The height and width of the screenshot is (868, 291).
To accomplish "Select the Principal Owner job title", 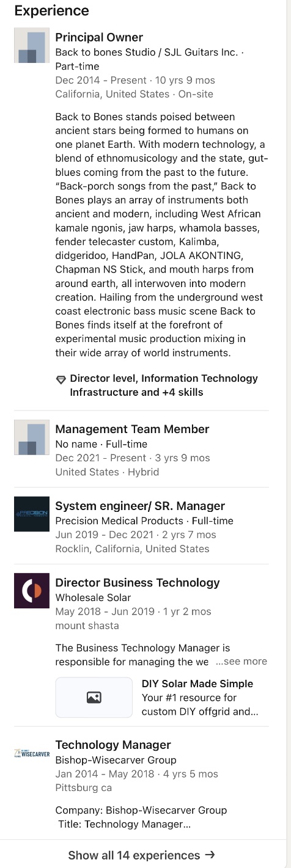I will 99,37.
